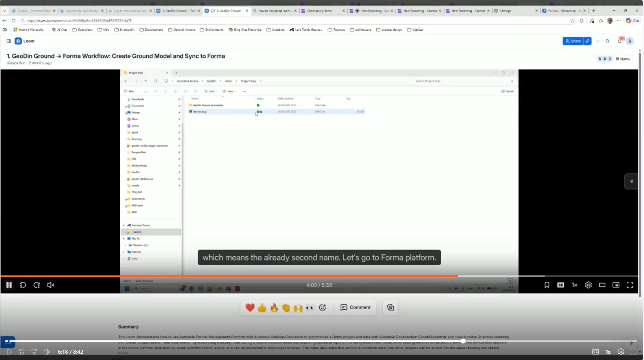Click the search icon in Loom header
The image size is (644, 360).
[607, 41]
